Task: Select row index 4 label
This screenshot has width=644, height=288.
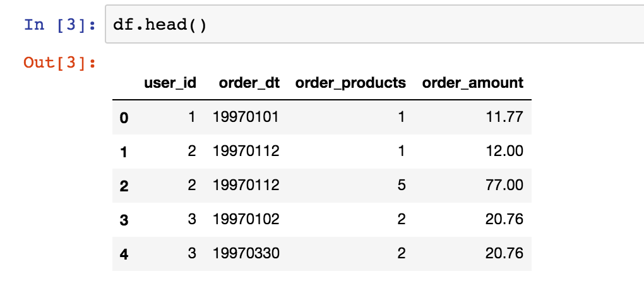Action: (x=124, y=254)
